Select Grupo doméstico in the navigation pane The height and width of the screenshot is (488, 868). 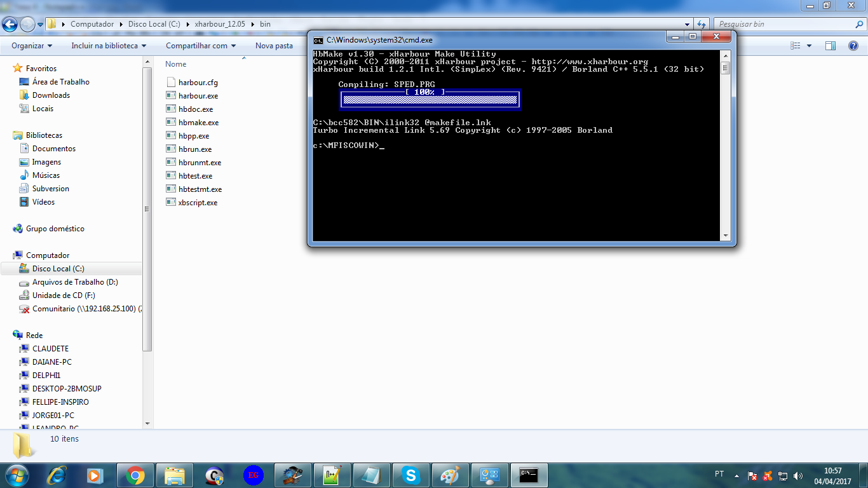tap(55, 229)
